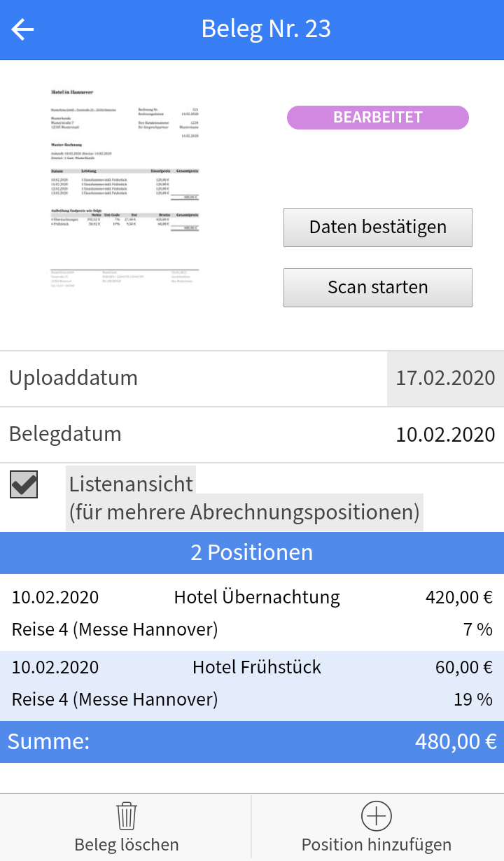
Task: Tap the back arrow in the header
Action: 22,29
